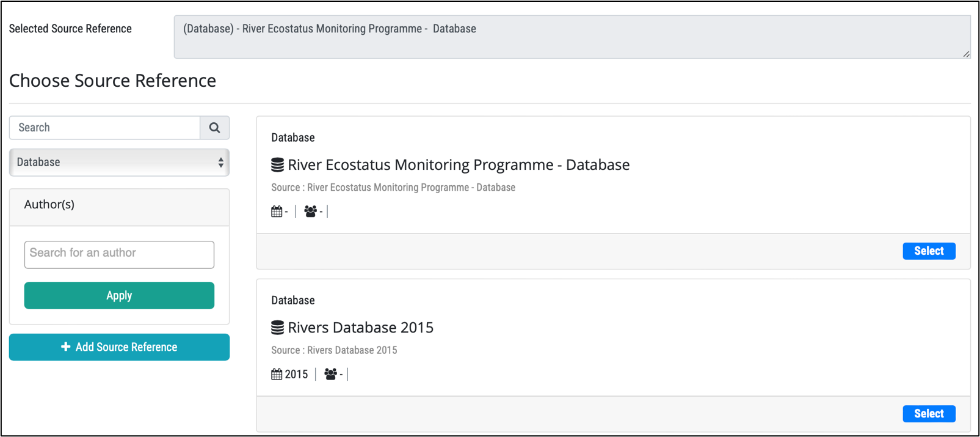Apply the author filter

119,295
